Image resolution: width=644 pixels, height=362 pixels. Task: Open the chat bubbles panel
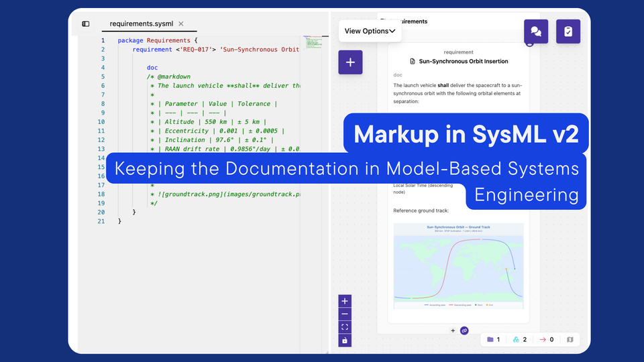tap(536, 32)
